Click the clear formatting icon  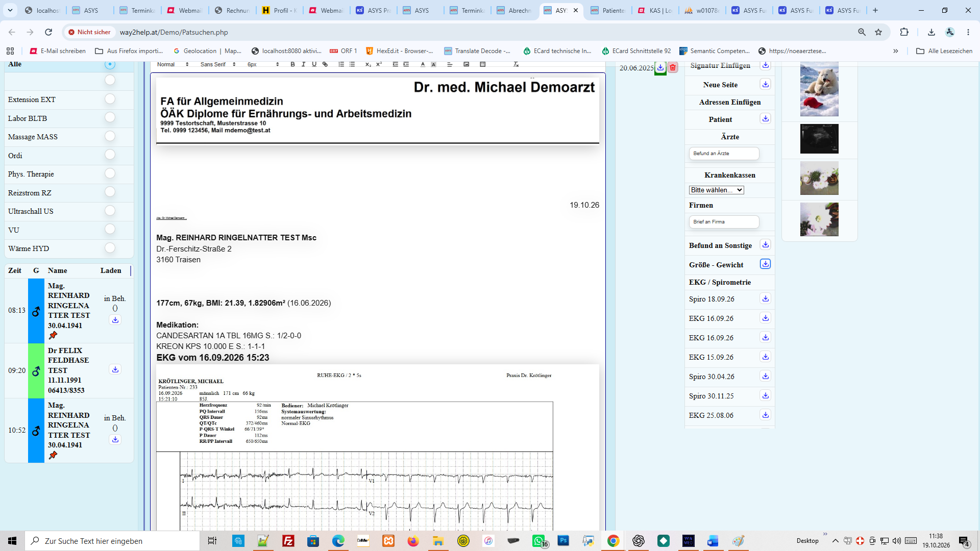[x=516, y=64]
